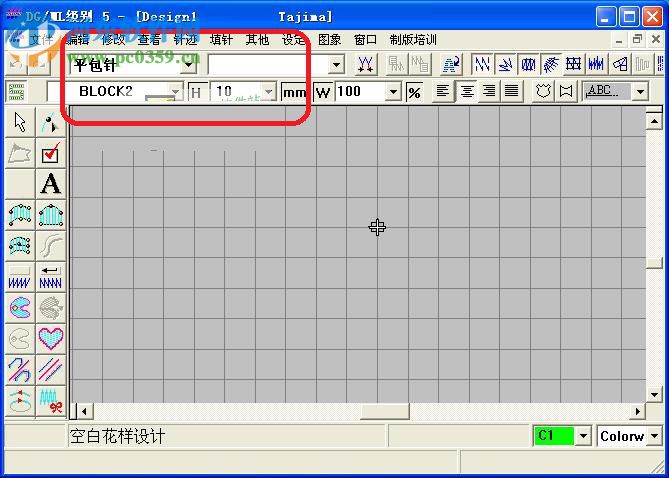Open the 设定 menu
669x478 pixels.
tap(294, 39)
